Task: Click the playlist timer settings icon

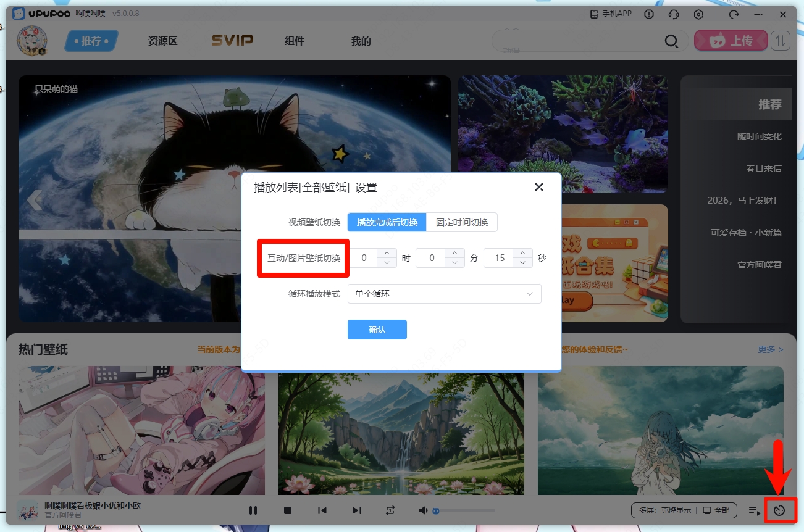Action: 779,510
